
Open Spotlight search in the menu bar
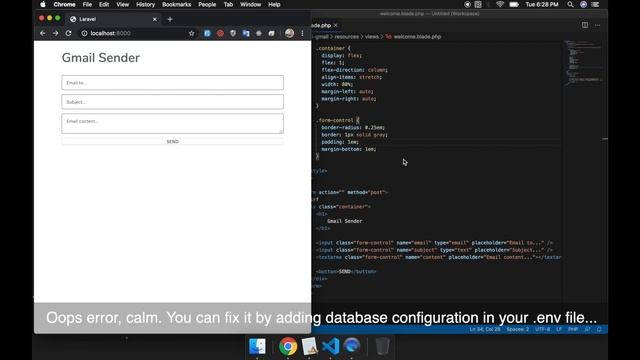click(x=570, y=4)
